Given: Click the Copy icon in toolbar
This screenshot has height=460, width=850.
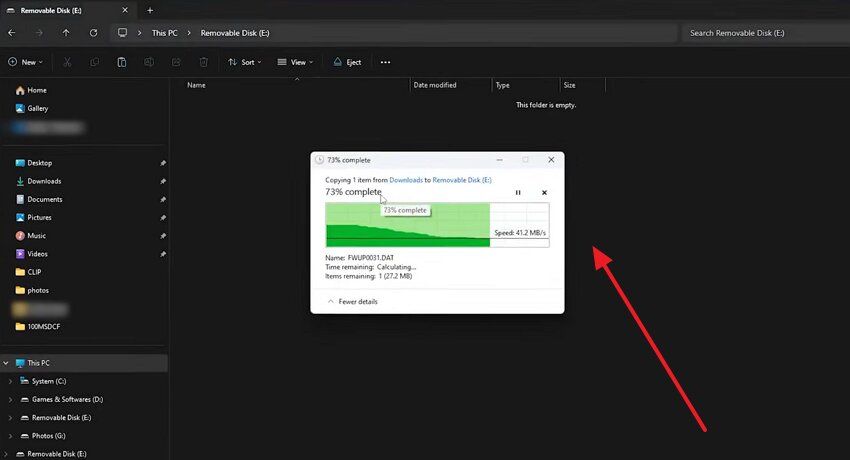Looking at the screenshot, I should pos(94,62).
